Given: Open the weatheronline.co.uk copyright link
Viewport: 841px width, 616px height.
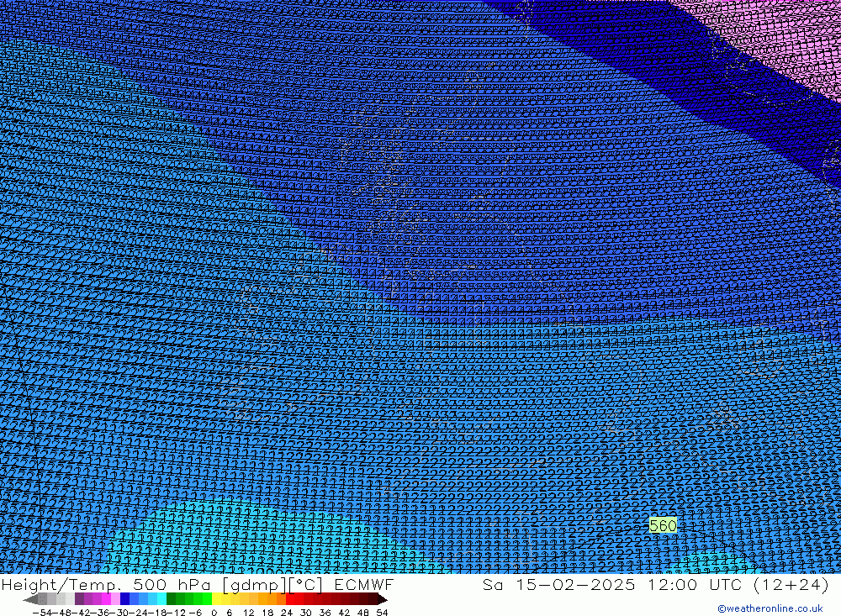Looking at the screenshot, I should pos(770,608).
